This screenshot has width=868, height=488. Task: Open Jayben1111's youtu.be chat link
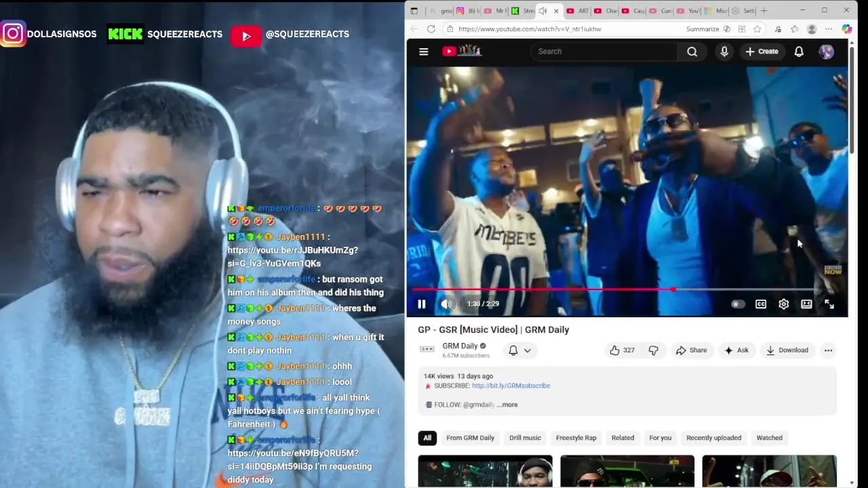(293, 257)
